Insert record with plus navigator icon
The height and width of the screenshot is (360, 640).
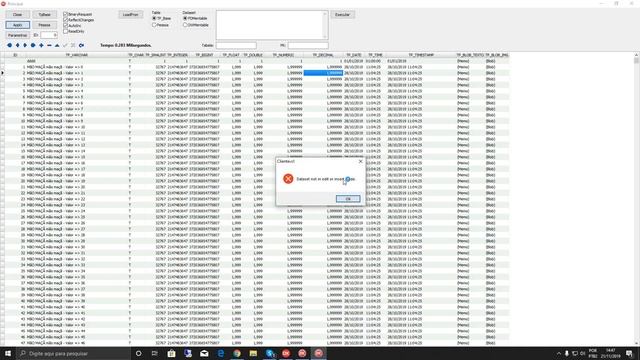click(41, 45)
